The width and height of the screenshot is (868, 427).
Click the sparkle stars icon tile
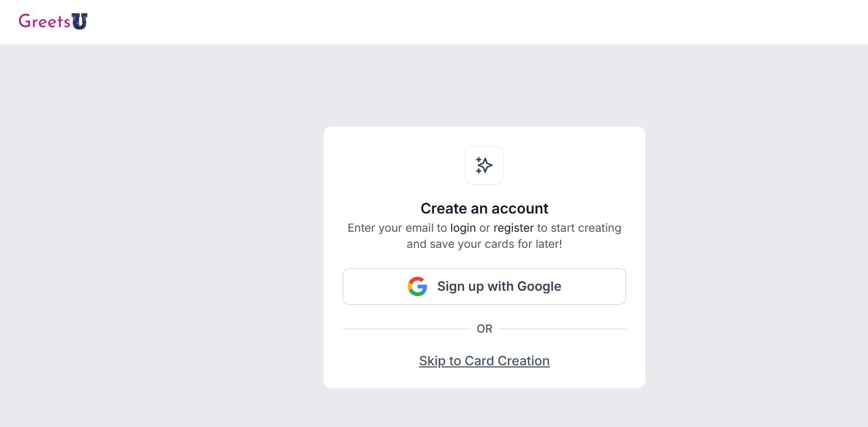click(x=484, y=165)
